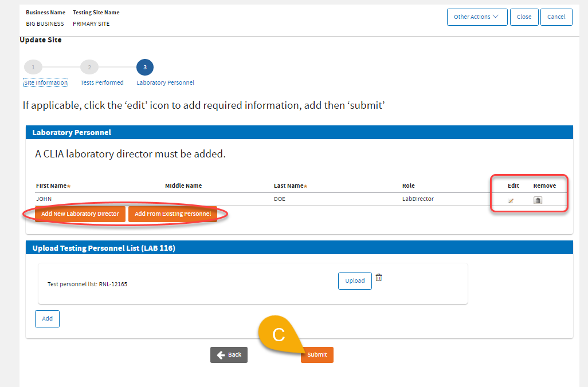This screenshot has width=588, height=387.
Task: Click the Remove trash icon for John Doe
Action: (x=538, y=200)
